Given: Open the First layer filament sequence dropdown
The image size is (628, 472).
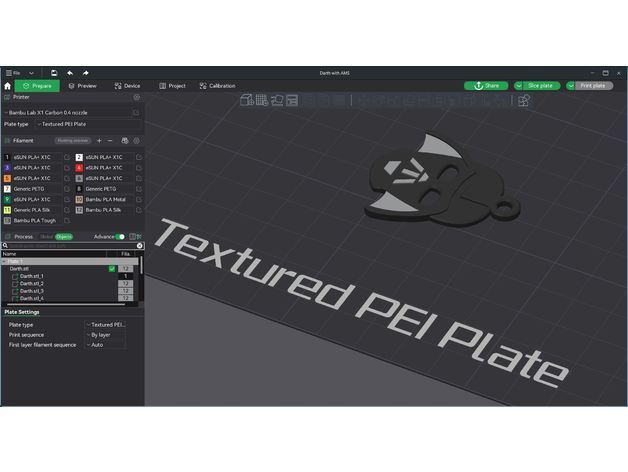Looking at the screenshot, I should (105, 344).
